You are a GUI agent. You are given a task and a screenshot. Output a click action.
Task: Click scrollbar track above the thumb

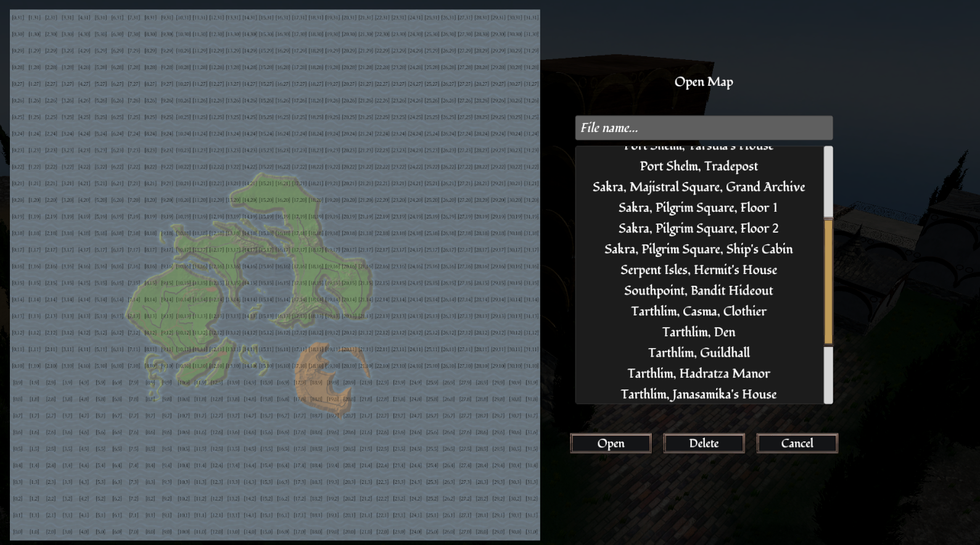coord(828,182)
